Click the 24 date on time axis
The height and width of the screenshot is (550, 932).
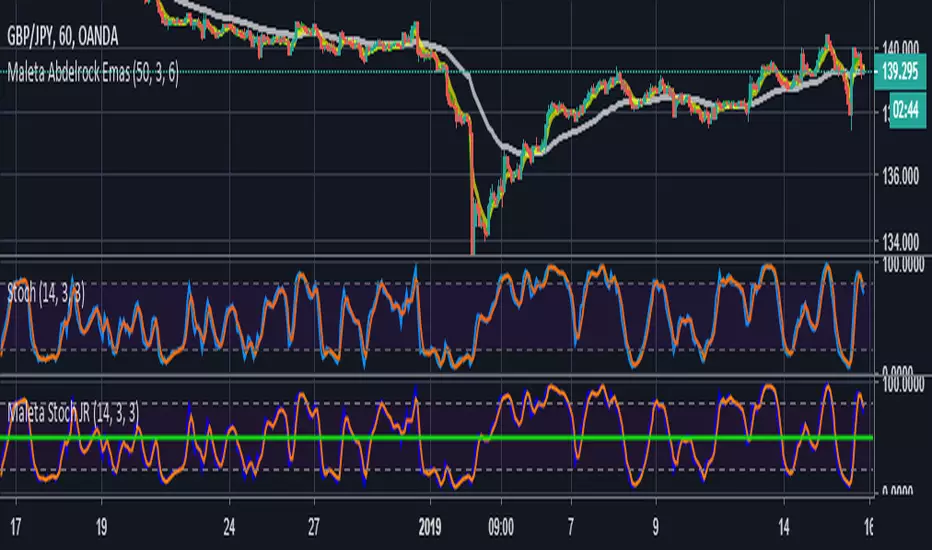pos(229,527)
